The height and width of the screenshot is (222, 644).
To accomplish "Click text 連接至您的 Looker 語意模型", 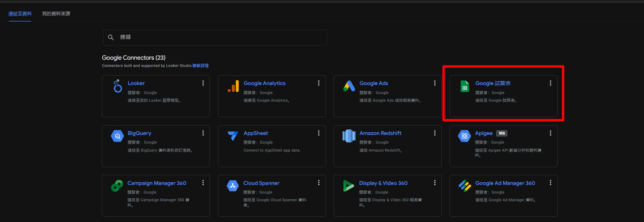I will (154, 100).
